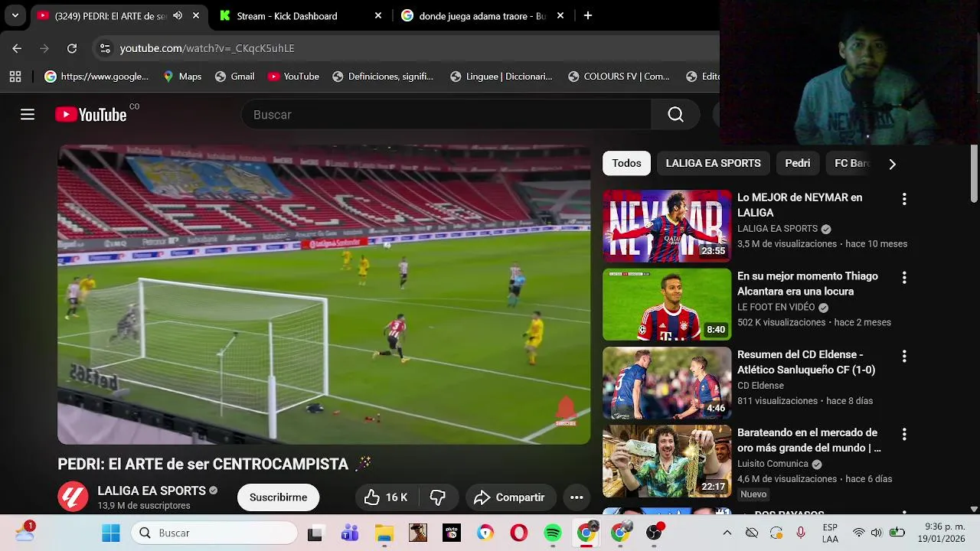Mute the PEDRI YouTube tab audio icon
The image size is (980, 551).
click(178, 15)
